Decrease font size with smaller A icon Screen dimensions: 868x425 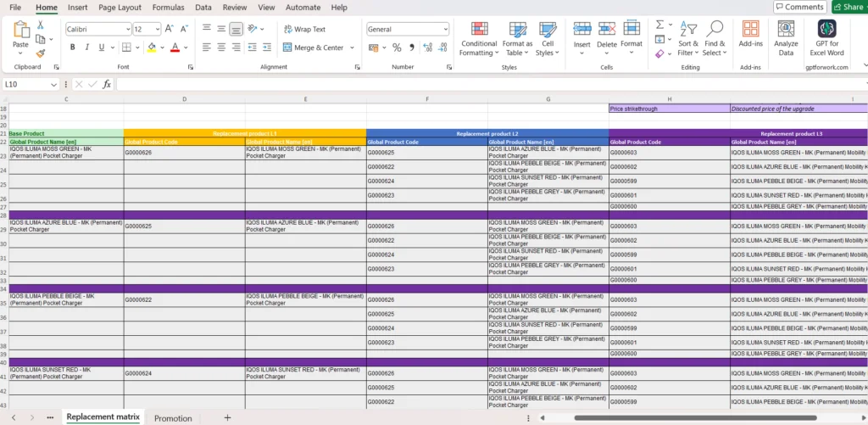coord(184,29)
